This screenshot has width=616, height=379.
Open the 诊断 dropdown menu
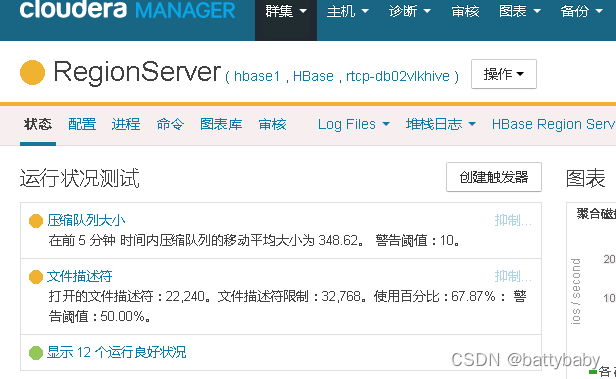click(410, 11)
